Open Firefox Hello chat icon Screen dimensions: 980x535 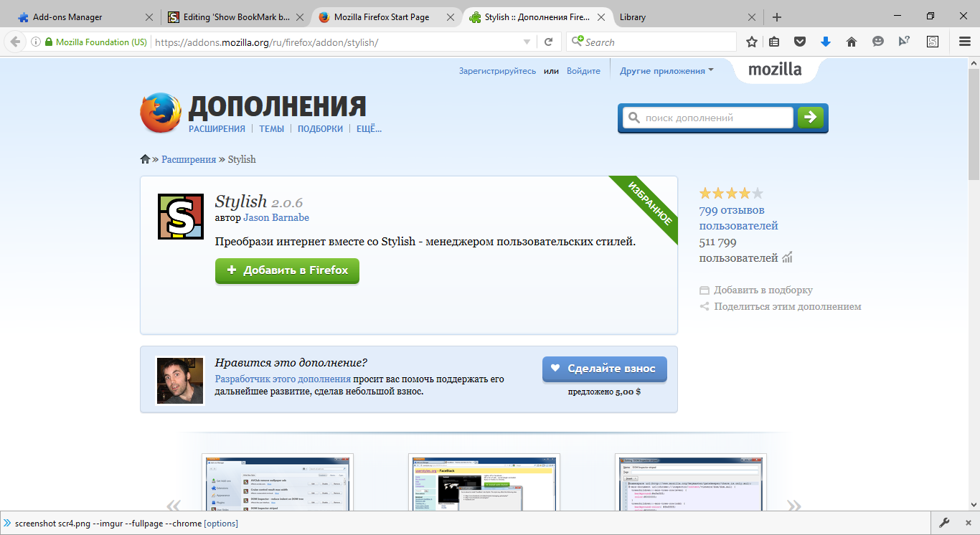pyautogui.click(x=877, y=42)
